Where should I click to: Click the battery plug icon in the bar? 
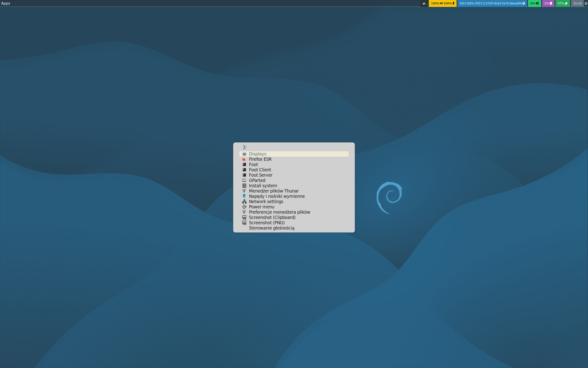[566, 3]
